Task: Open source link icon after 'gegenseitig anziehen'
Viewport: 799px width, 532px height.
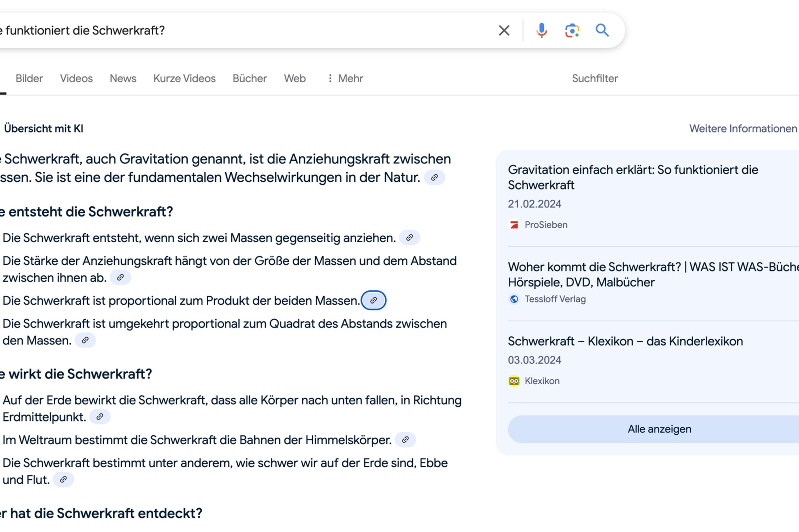Action: click(x=409, y=238)
